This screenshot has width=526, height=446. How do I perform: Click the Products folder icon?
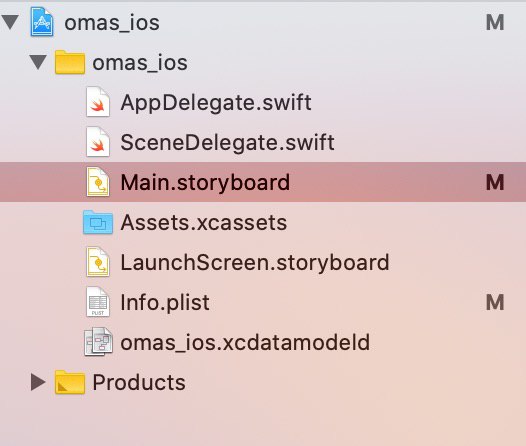(x=70, y=382)
